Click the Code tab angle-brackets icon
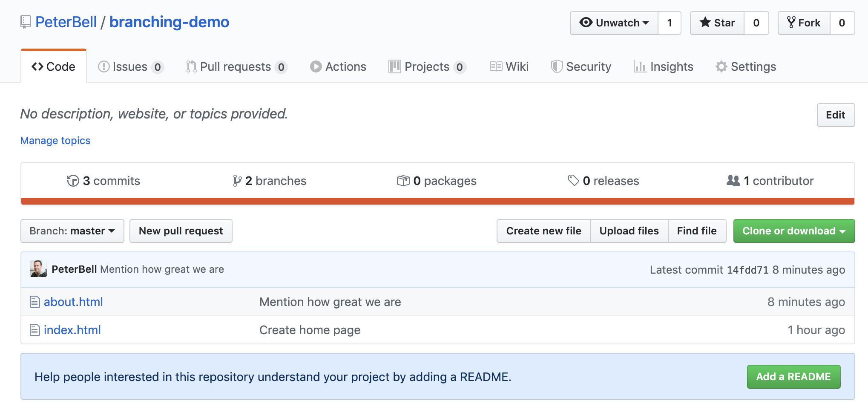 pyautogui.click(x=37, y=66)
